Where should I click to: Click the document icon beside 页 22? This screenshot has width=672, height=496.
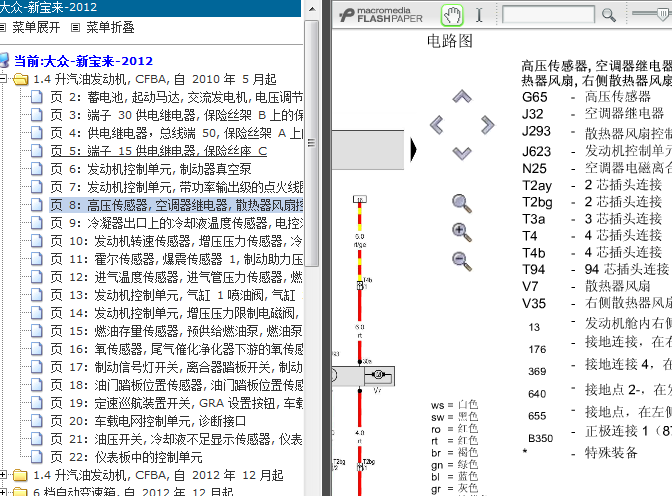(37, 457)
